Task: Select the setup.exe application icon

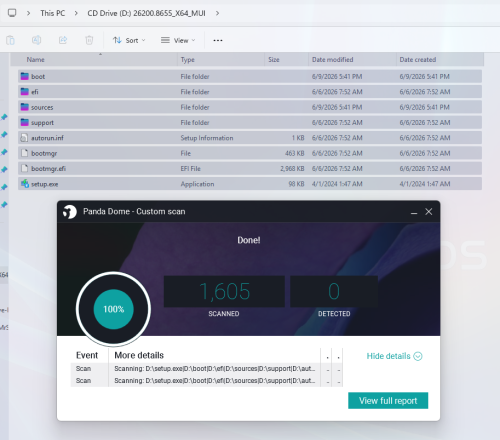Action: [25, 184]
